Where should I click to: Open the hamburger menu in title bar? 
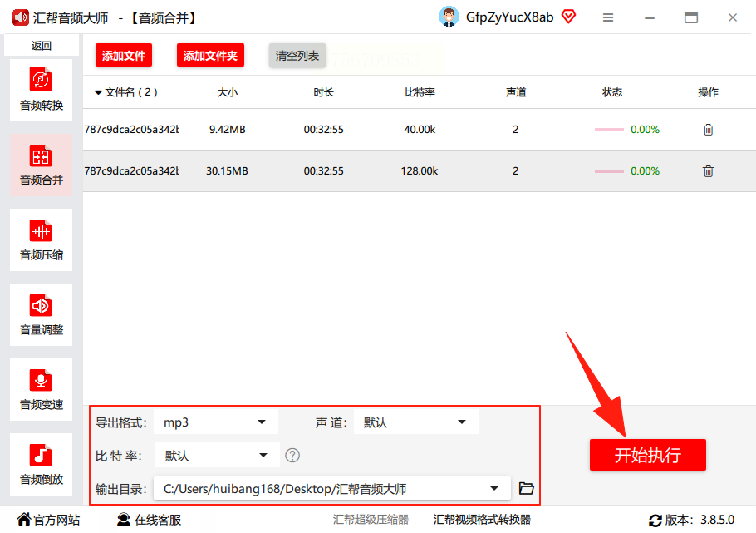click(x=608, y=17)
